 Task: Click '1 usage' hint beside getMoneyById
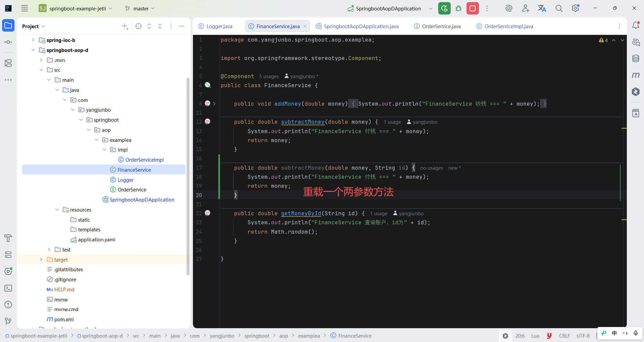pyautogui.click(x=378, y=214)
